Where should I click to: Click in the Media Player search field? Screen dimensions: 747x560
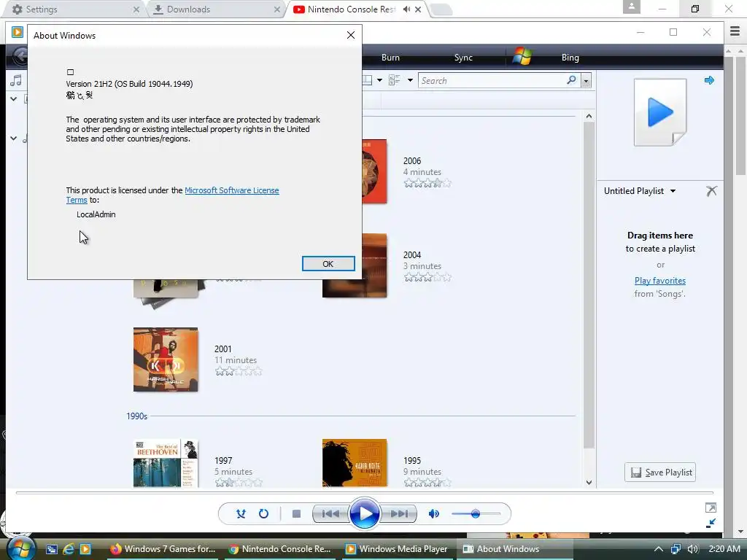491,80
